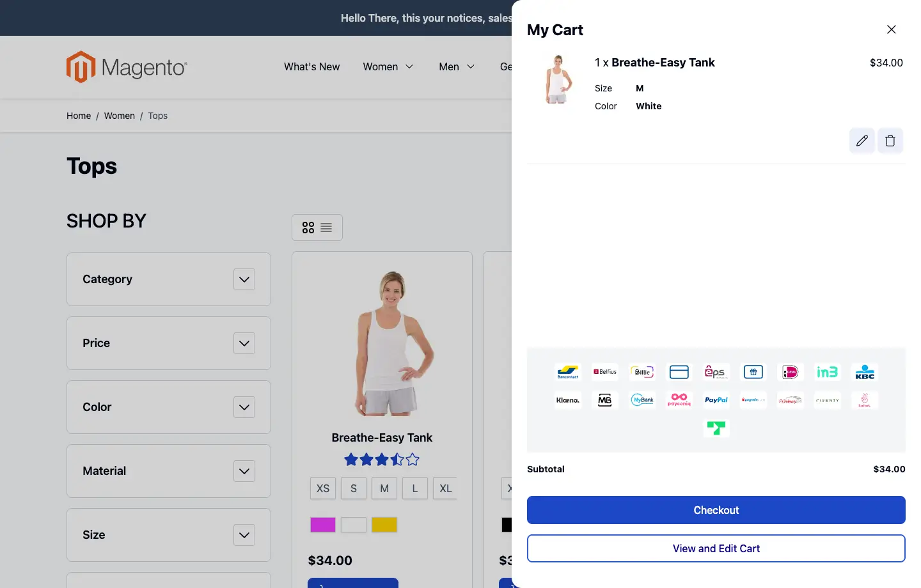Select the iDEAL payment icon
The height and width of the screenshot is (588, 921).
(x=790, y=372)
